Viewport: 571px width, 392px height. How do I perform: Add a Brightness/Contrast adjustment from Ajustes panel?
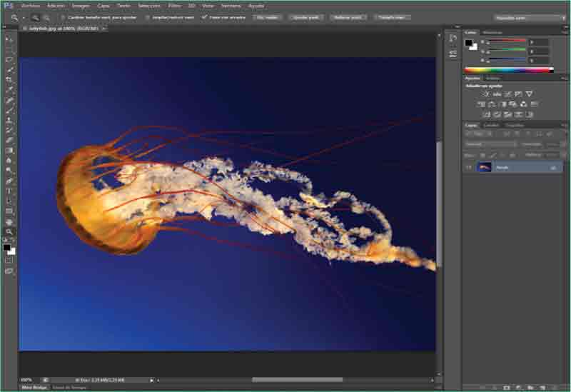coord(486,94)
